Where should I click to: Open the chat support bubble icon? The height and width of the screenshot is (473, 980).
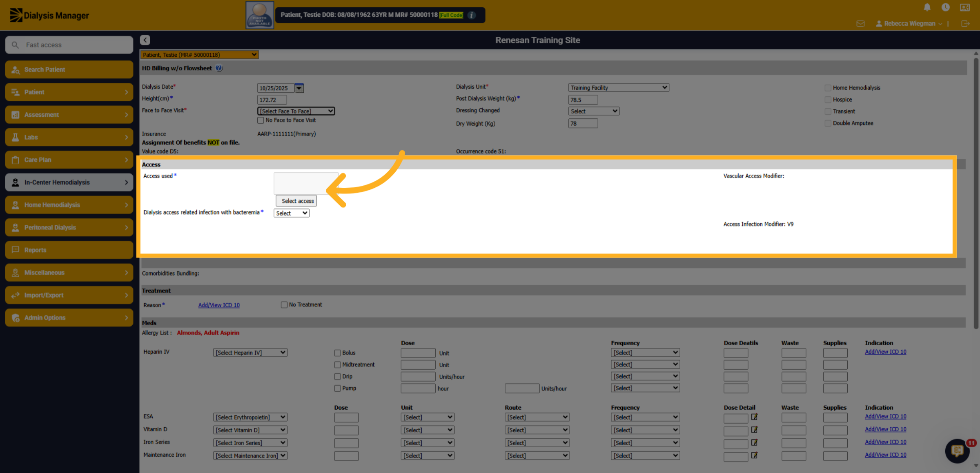point(957,451)
